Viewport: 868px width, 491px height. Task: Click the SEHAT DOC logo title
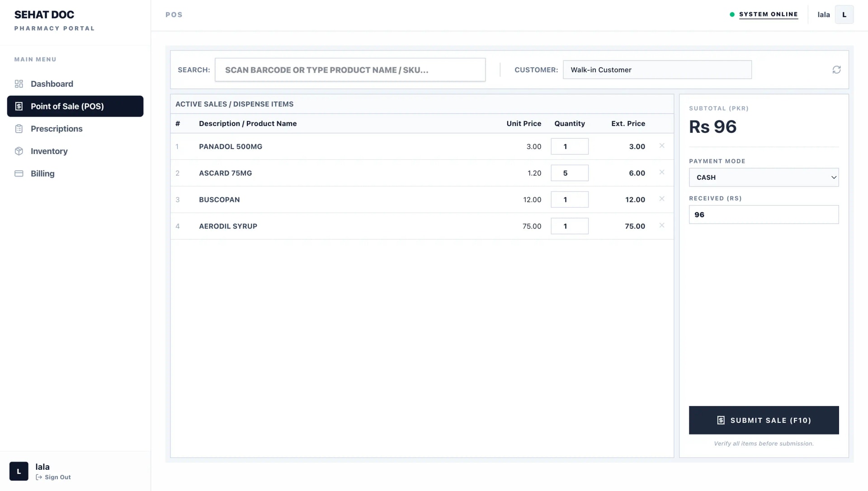pos(44,14)
